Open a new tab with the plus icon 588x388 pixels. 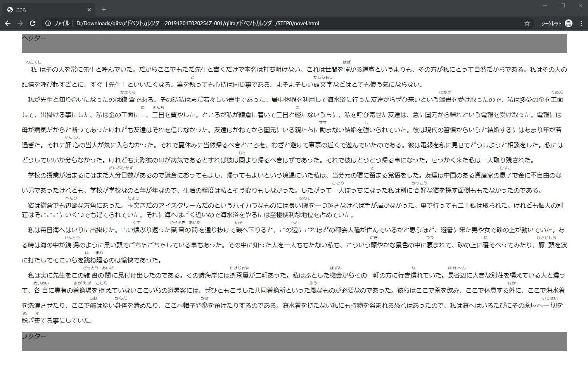click(x=103, y=9)
